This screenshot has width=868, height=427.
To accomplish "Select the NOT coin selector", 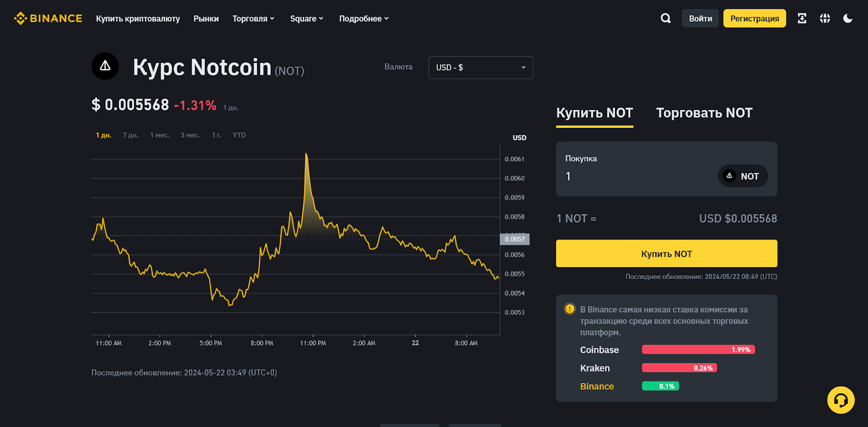I will point(743,176).
